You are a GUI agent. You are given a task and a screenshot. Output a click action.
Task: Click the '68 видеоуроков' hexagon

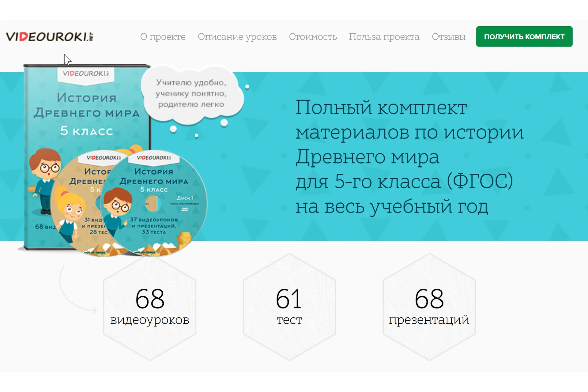[x=150, y=306]
